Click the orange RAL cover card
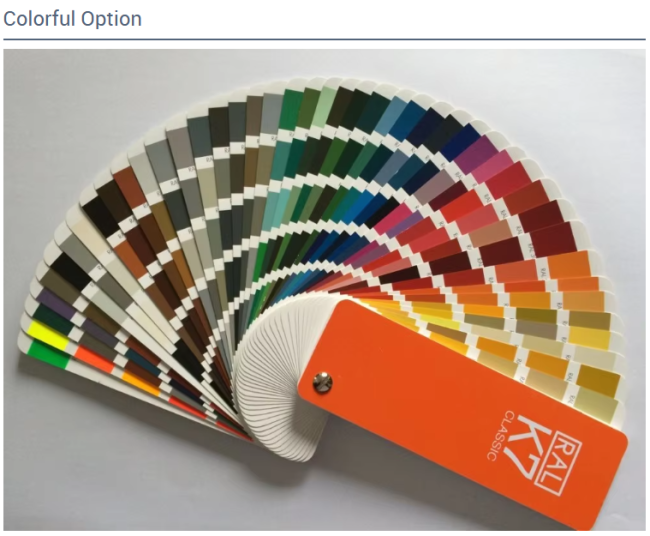This screenshot has height=536, width=650. click(x=462, y=414)
